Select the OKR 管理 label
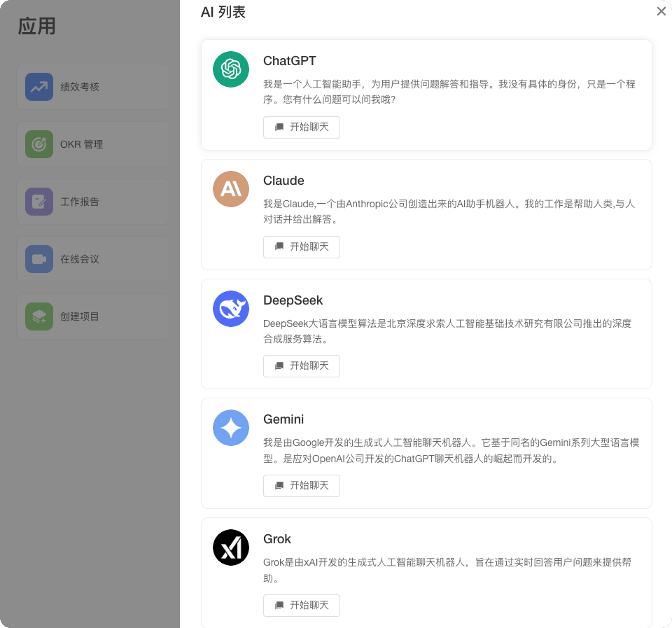The height and width of the screenshot is (628, 672). pyautogui.click(x=81, y=144)
